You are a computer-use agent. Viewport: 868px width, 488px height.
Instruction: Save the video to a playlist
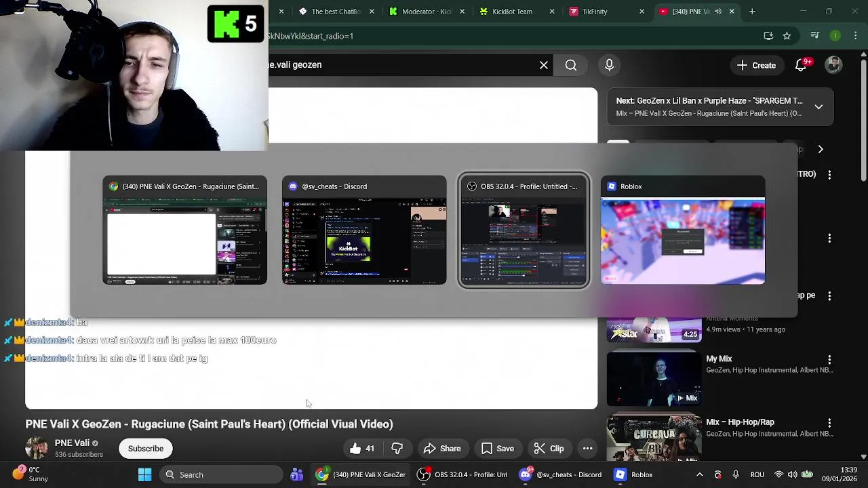[498, 449]
